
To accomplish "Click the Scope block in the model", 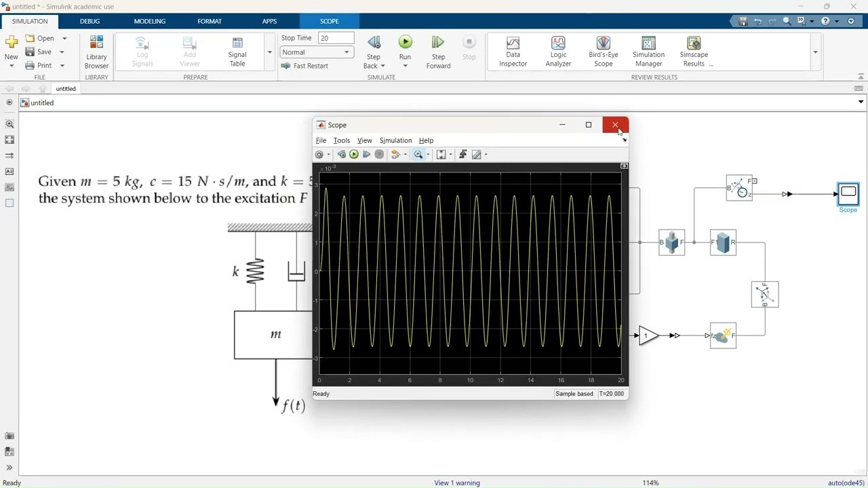I will tap(848, 194).
